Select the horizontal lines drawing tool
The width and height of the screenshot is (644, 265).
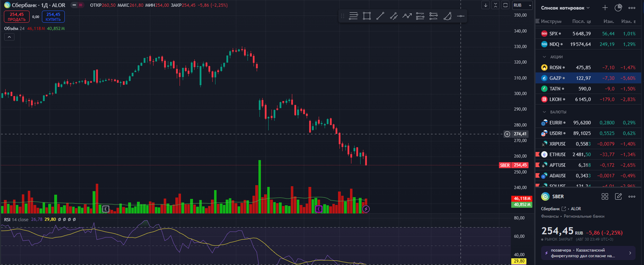[353, 16]
